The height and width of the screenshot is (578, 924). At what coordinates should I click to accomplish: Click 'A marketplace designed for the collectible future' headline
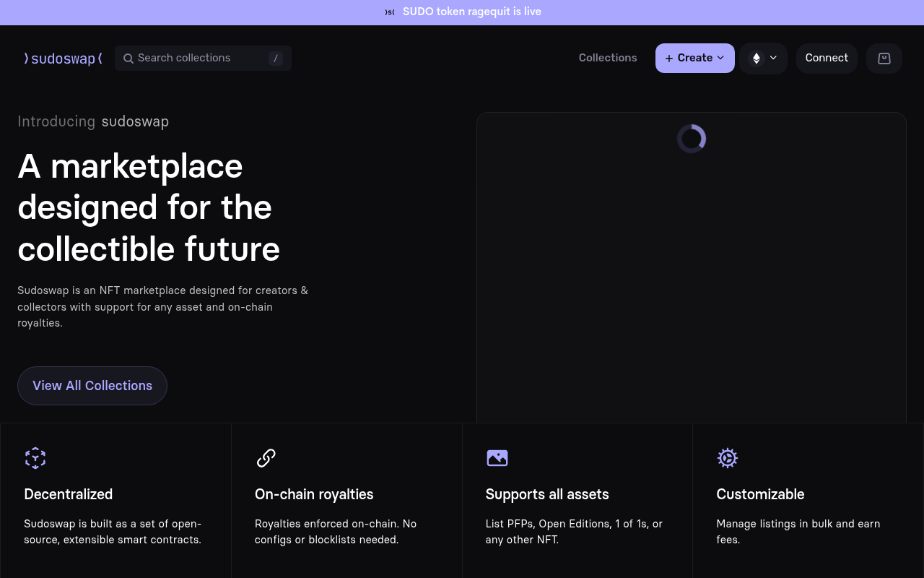coord(149,208)
